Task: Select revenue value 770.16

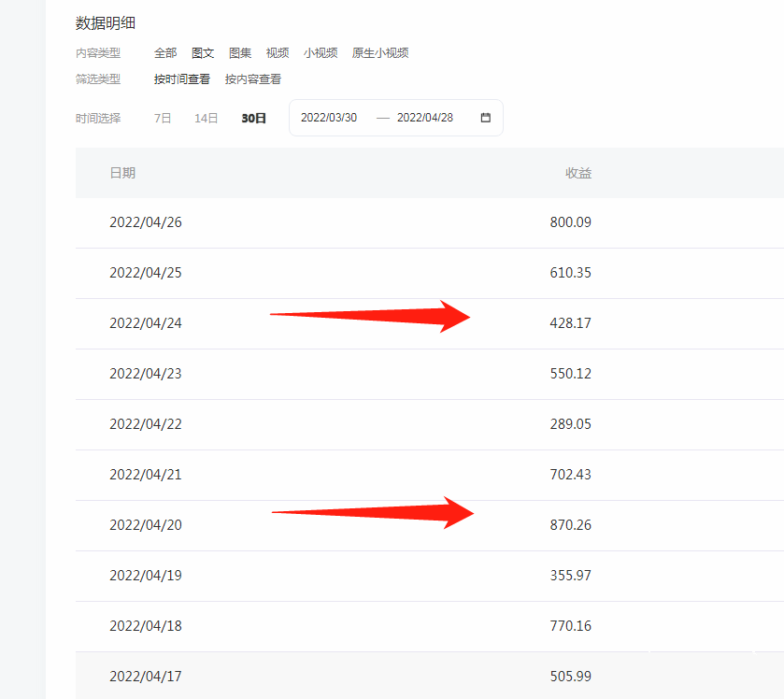Action: [x=571, y=626]
